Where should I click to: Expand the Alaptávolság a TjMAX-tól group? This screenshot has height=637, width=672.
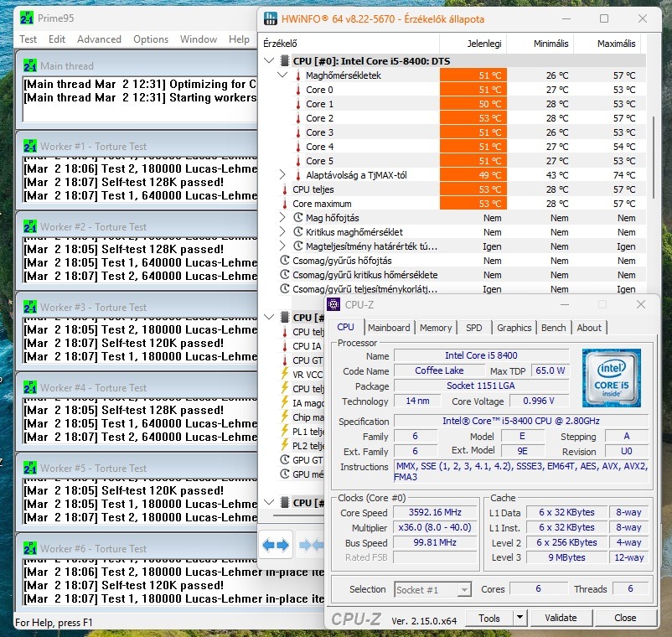pos(282,175)
